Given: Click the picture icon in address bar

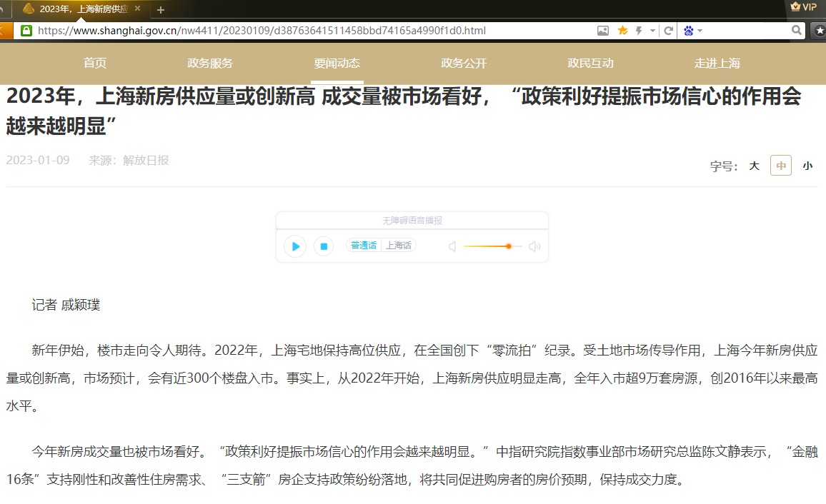Looking at the screenshot, I should pos(603,31).
